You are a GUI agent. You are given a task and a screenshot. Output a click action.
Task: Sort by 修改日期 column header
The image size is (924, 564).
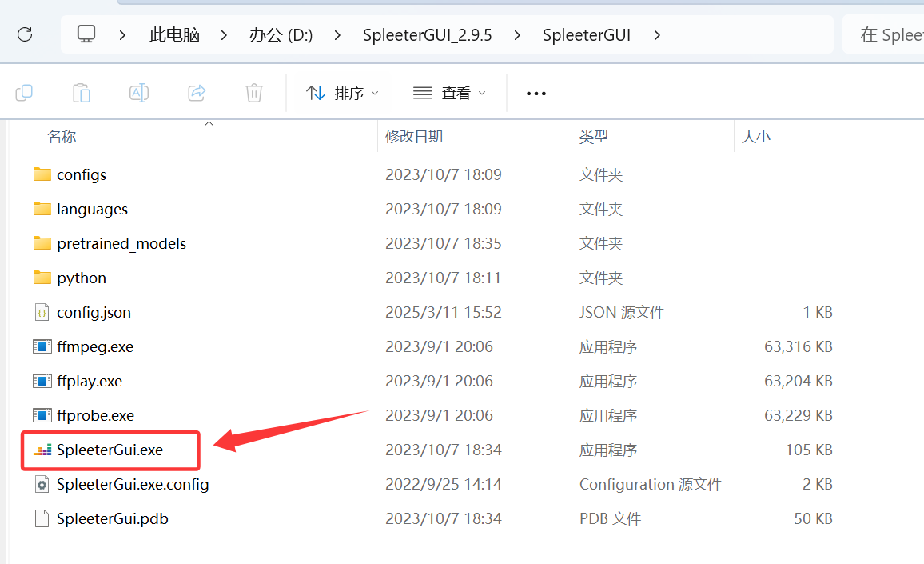tap(414, 137)
